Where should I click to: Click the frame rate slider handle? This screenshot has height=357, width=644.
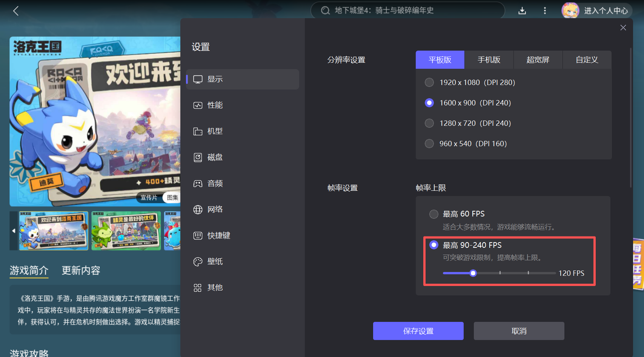pos(473,273)
